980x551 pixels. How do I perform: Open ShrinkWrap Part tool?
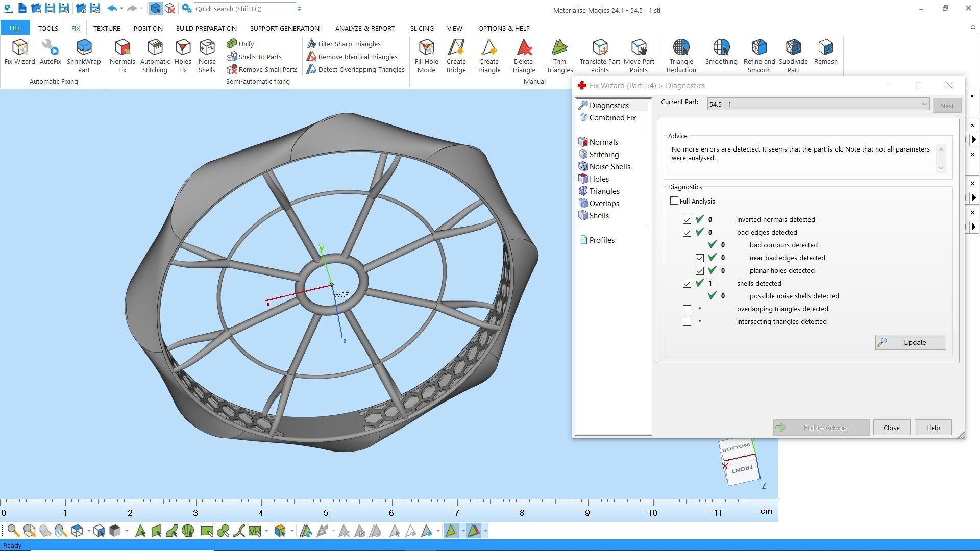click(x=84, y=56)
